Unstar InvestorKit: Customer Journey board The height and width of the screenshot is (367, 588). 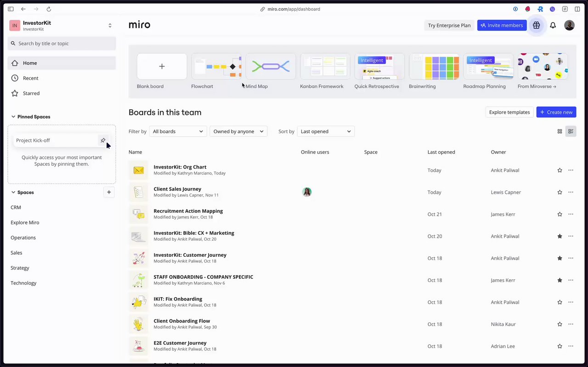(x=560, y=258)
